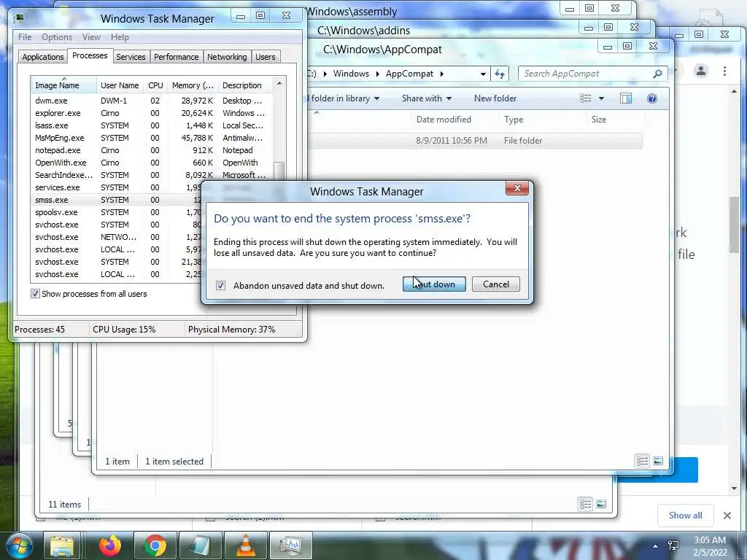
Task: Open the network status tray icon
Action: click(673, 545)
